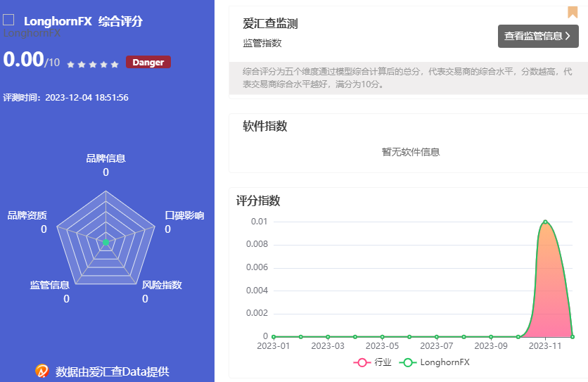Viewport: 588px width, 382px height.
Task: Toggle the LonghornFX legend series
Action: point(434,362)
